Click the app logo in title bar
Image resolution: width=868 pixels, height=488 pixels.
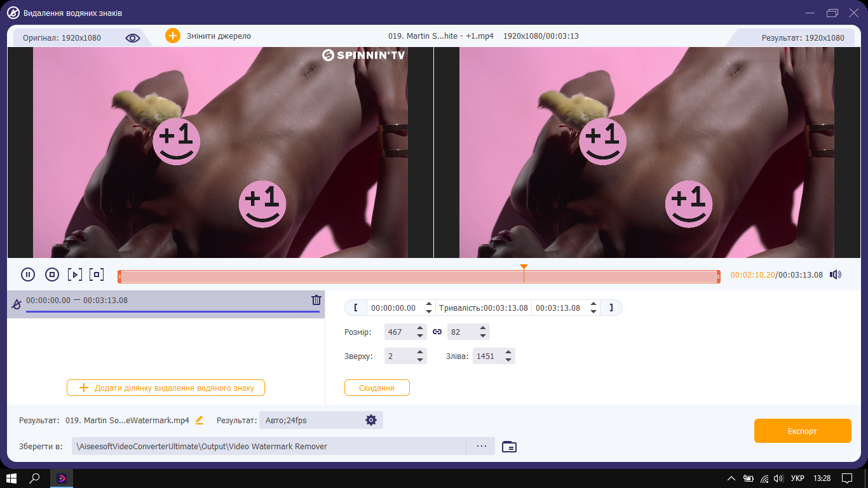coord(13,13)
